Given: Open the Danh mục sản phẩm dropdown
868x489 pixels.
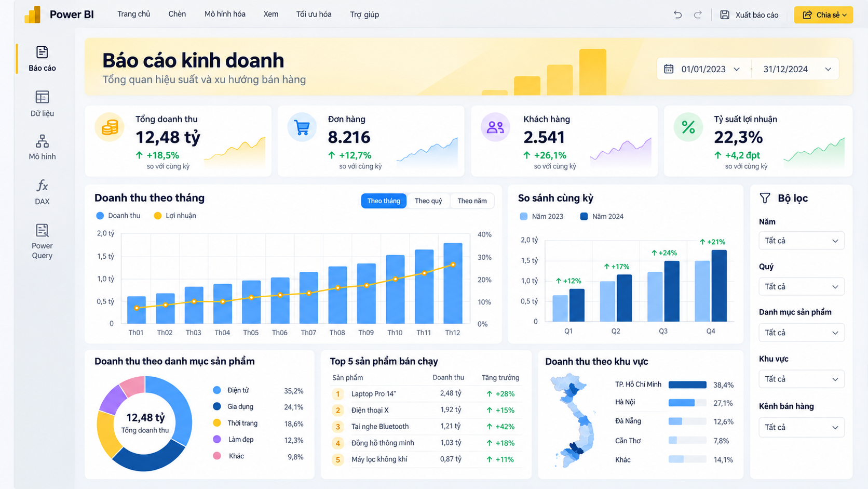Looking at the screenshot, I should pyautogui.click(x=802, y=333).
